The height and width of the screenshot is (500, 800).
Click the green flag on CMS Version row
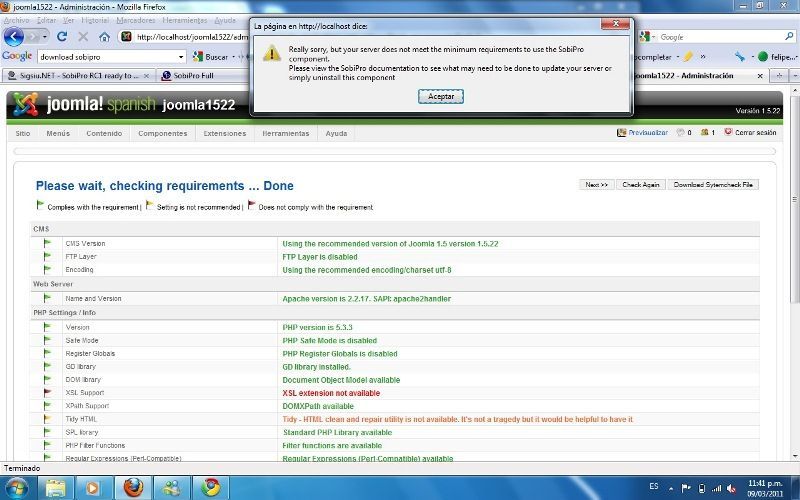[x=47, y=243]
